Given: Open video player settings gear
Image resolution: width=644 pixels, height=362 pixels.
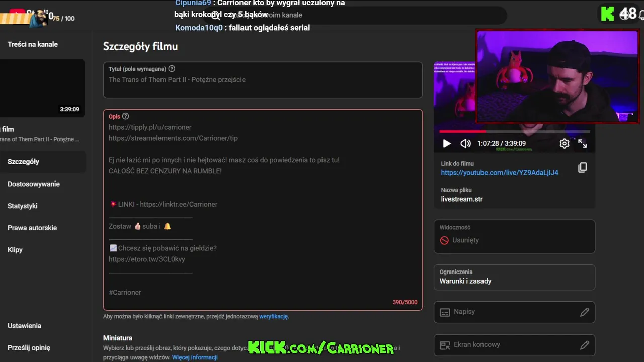Looking at the screenshot, I should pos(565,144).
